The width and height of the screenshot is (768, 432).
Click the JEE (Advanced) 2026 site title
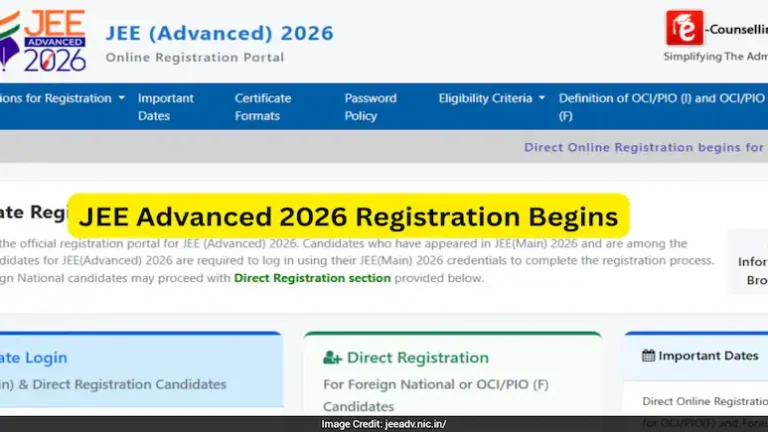click(219, 32)
